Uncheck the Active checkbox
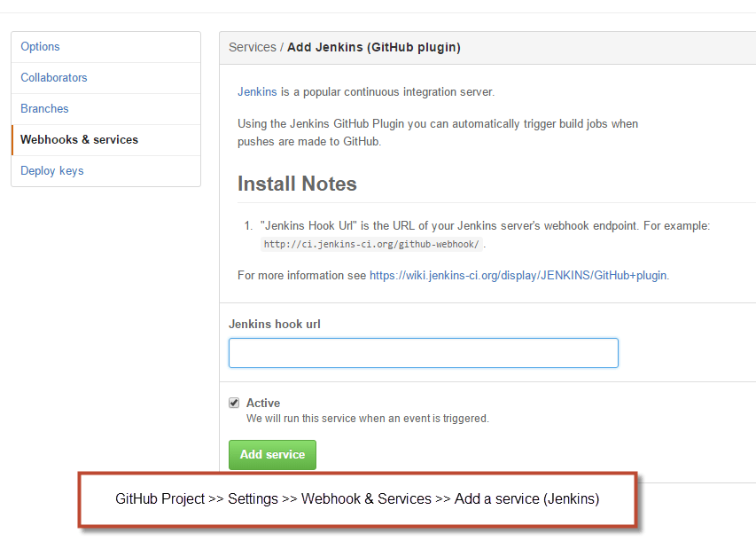The height and width of the screenshot is (541, 756). point(234,403)
